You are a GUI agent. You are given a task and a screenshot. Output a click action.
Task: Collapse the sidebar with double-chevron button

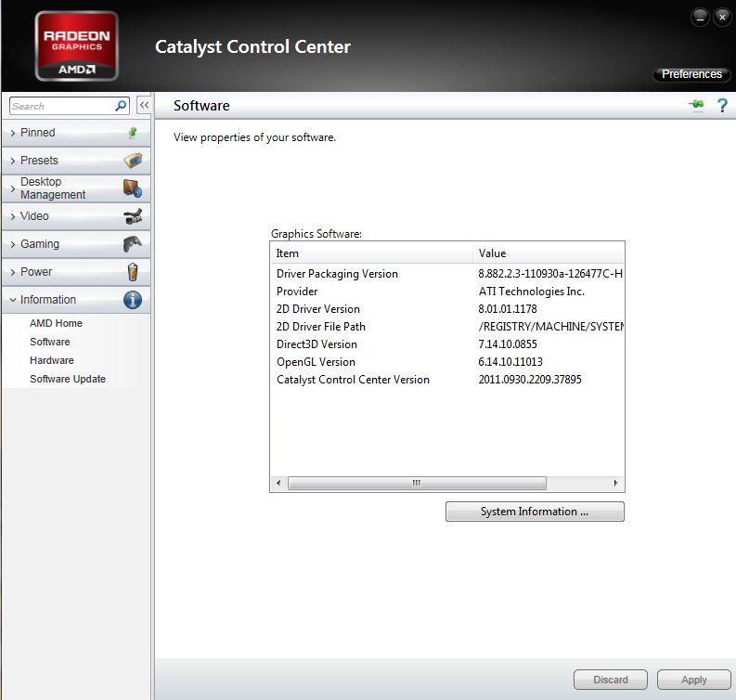coord(144,106)
